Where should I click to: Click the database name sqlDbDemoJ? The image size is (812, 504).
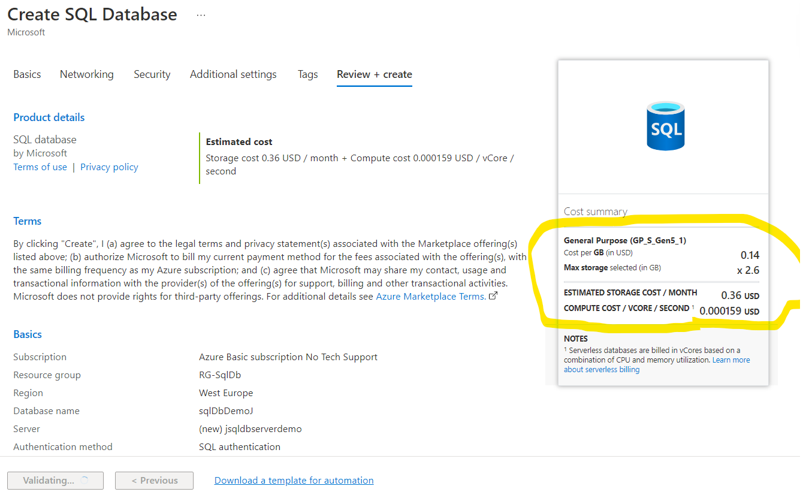[227, 411]
